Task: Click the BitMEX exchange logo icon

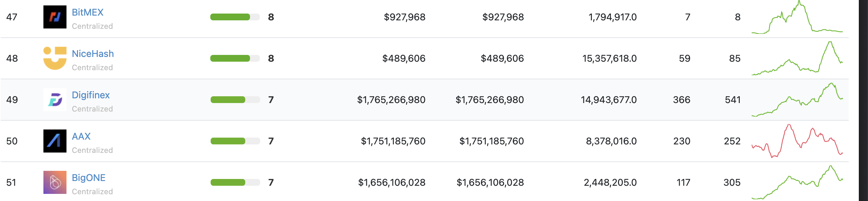Action: click(x=55, y=17)
